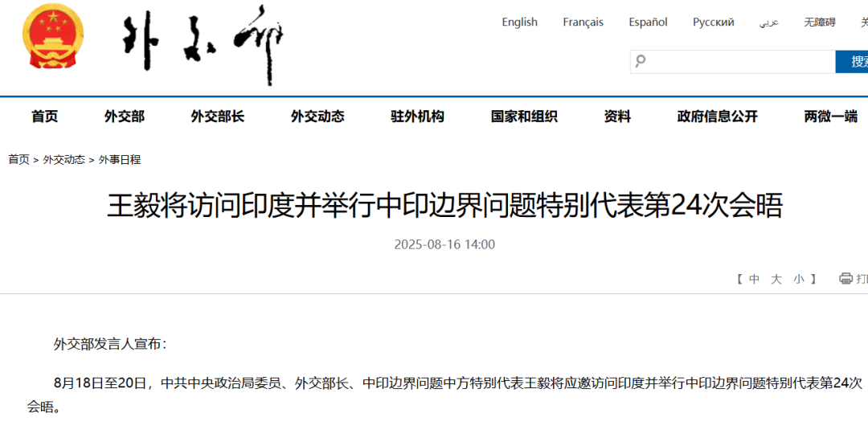Switch language to Español
The height and width of the screenshot is (430, 868).
pyautogui.click(x=649, y=23)
